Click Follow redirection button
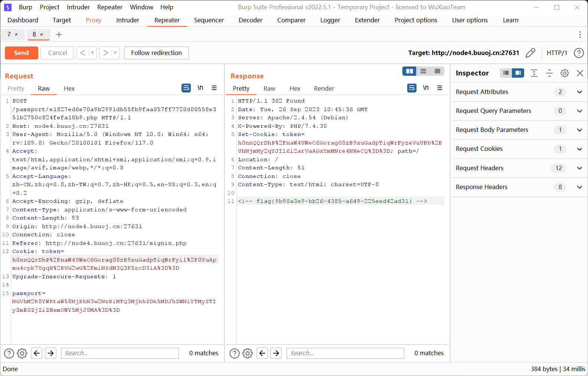This screenshot has height=376, width=588. pos(156,53)
